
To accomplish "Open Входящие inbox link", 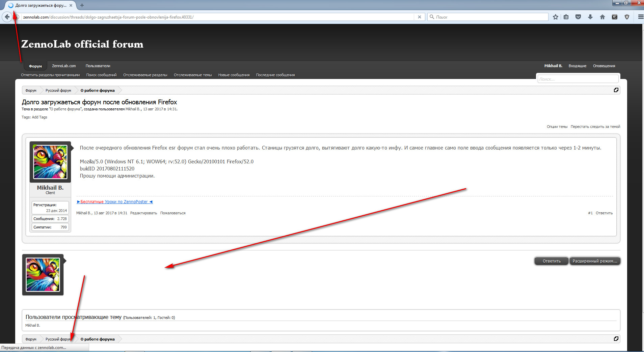I will point(578,66).
